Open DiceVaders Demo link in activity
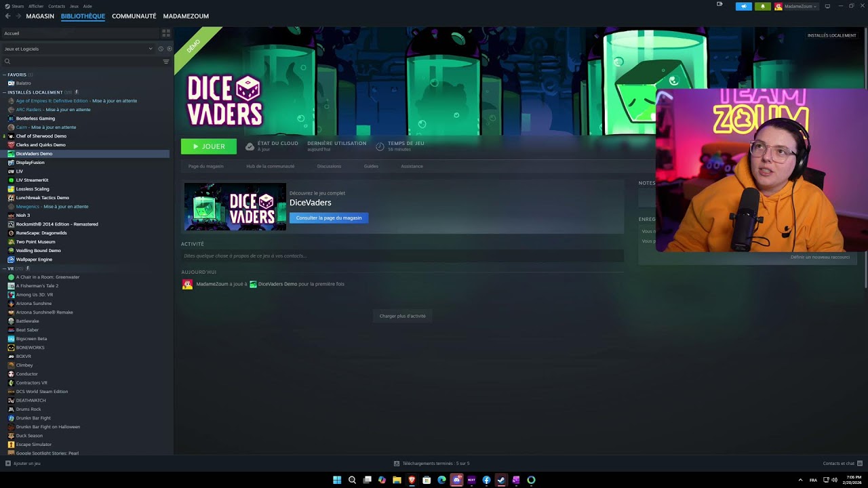This screenshot has width=868, height=488. (277, 284)
